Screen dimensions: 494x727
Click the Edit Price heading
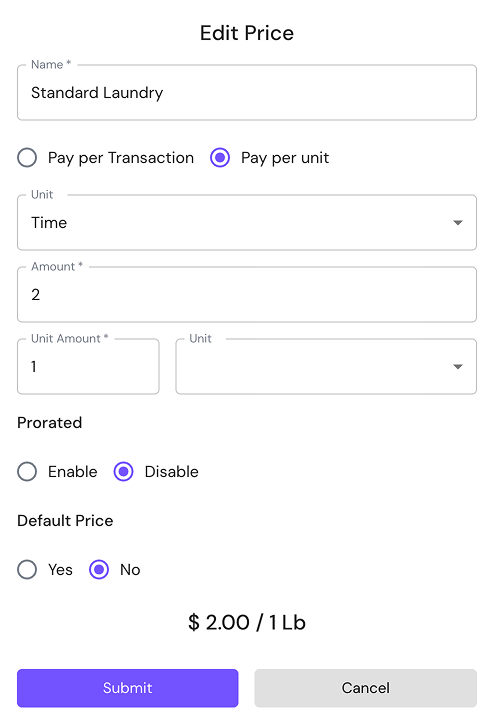pos(247,33)
